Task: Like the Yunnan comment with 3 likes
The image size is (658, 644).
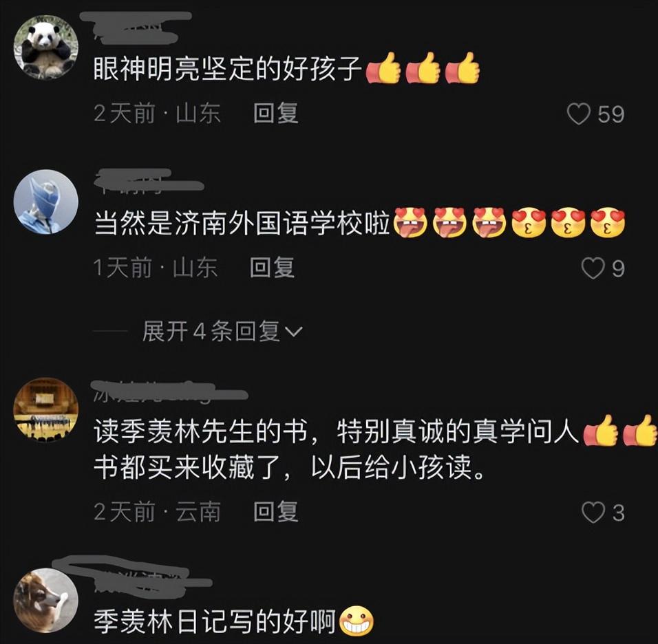Action: [x=593, y=513]
